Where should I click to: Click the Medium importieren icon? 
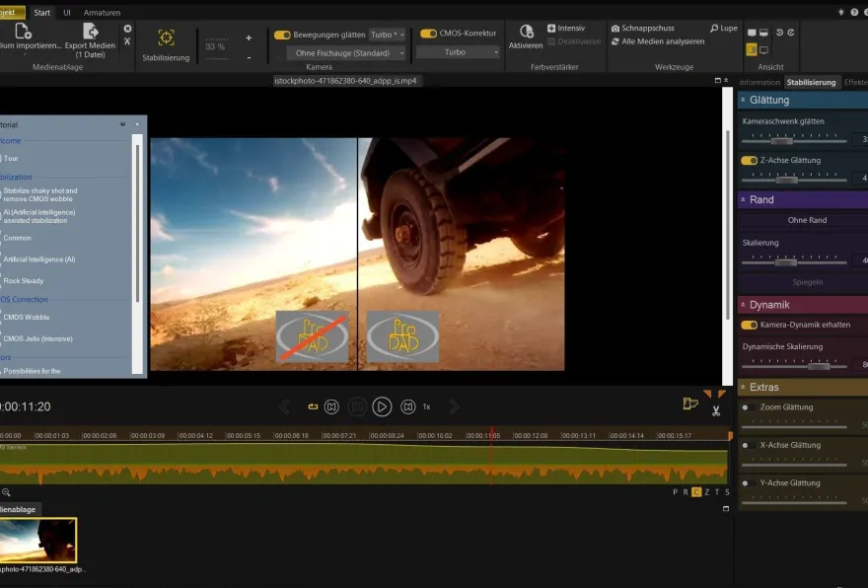23,31
